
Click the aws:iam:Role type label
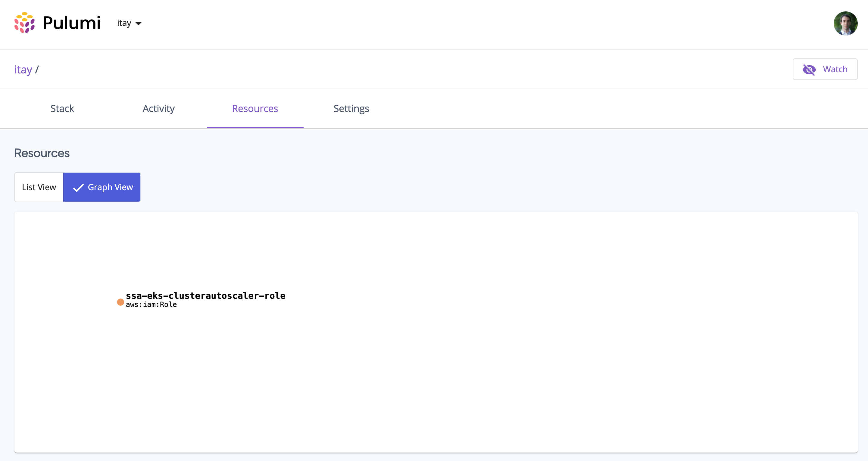pyautogui.click(x=151, y=304)
